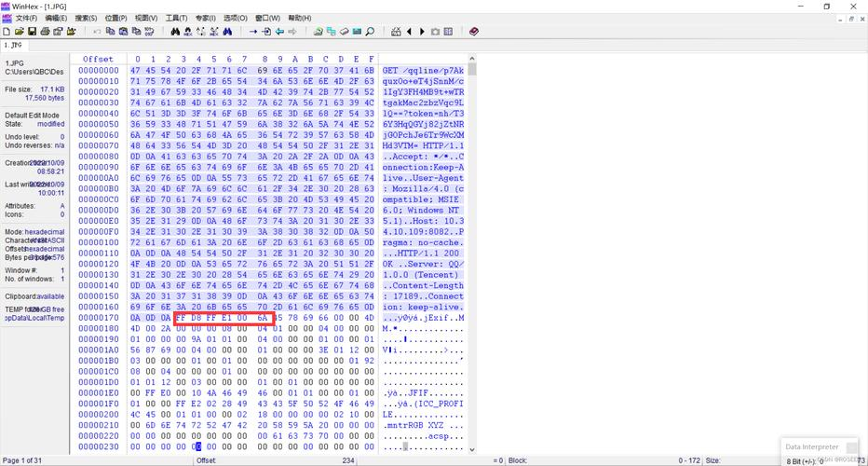Click the red book Help icon

tap(474, 32)
